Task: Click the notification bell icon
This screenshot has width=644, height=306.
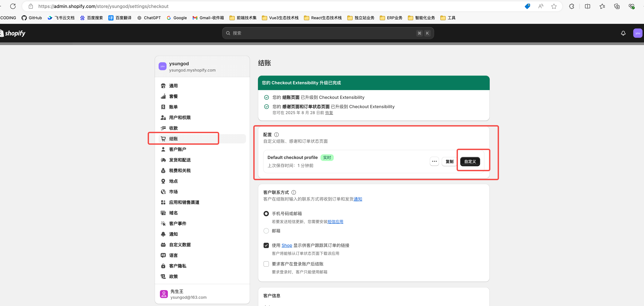Action: [x=623, y=33]
